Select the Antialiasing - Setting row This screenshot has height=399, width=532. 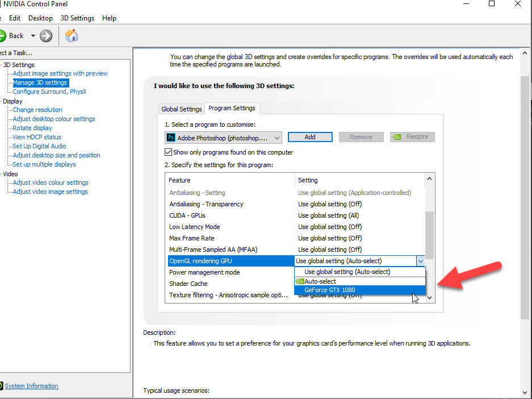pos(296,193)
